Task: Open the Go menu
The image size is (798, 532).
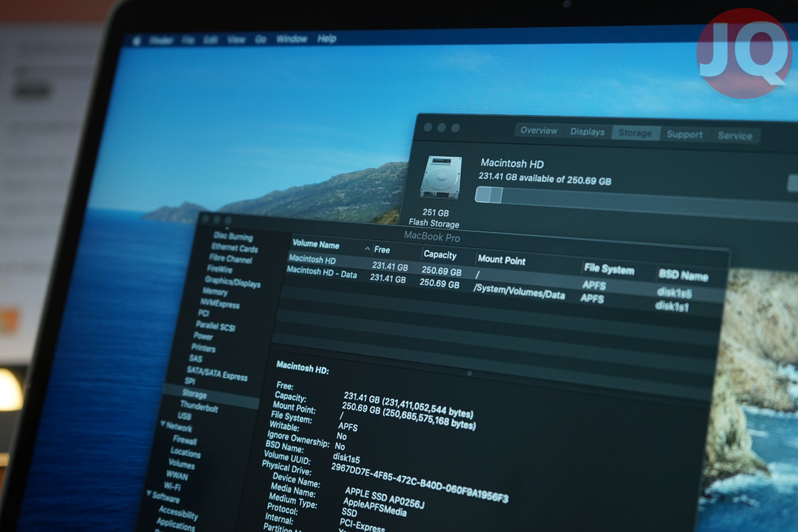Action: point(261,39)
